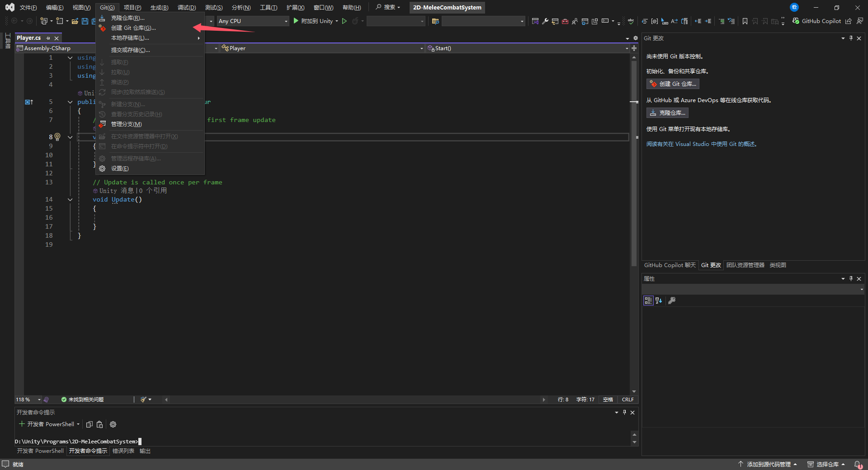
Task: Click 创建 Git 仓库... button in Git panel
Action: pyautogui.click(x=673, y=84)
